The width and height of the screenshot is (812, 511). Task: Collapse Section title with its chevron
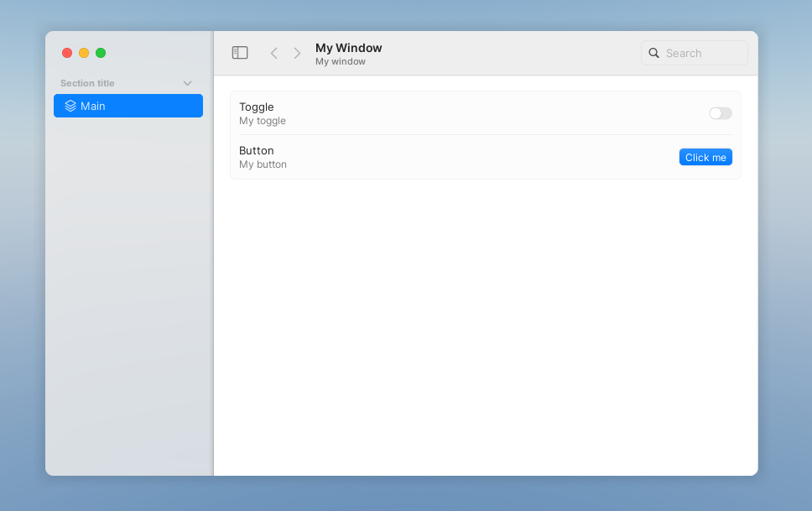[187, 83]
